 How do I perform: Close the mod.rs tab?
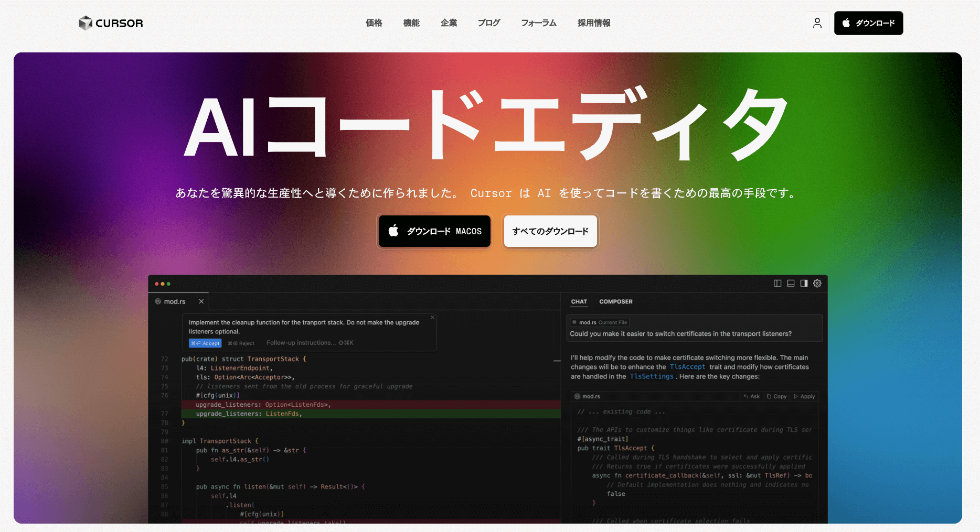pyautogui.click(x=201, y=301)
